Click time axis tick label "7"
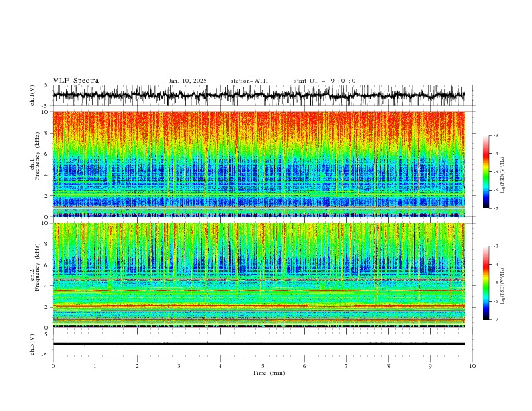Viewport: 532px width, 411px height. (x=347, y=366)
